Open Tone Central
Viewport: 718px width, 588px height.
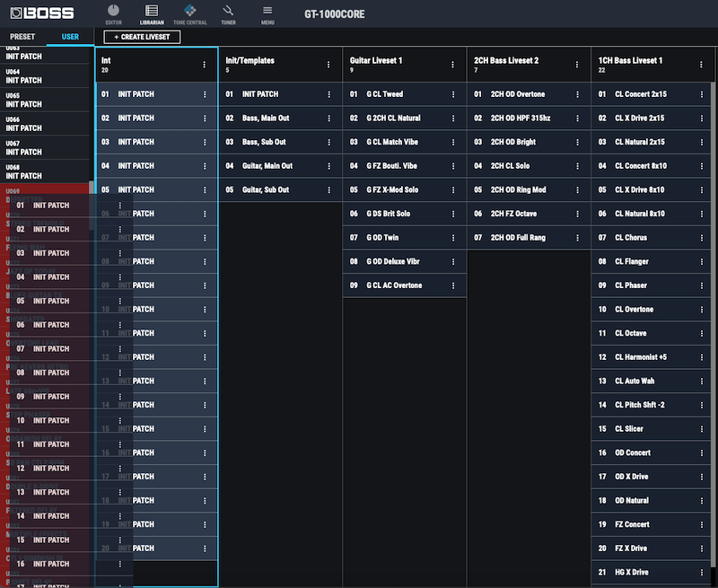pyautogui.click(x=190, y=14)
